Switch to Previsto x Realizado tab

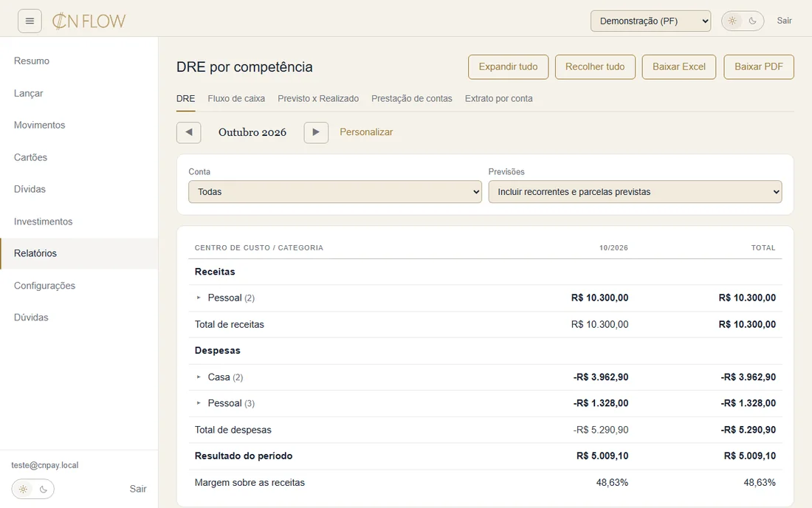(318, 98)
